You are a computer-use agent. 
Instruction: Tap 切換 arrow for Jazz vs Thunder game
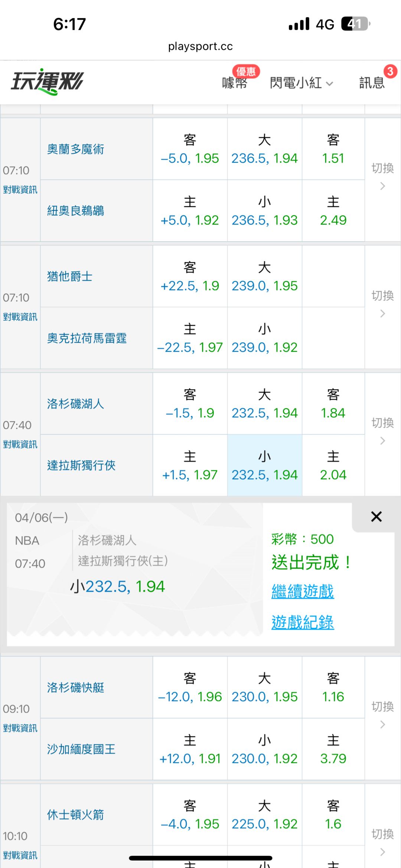click(382, 304)
